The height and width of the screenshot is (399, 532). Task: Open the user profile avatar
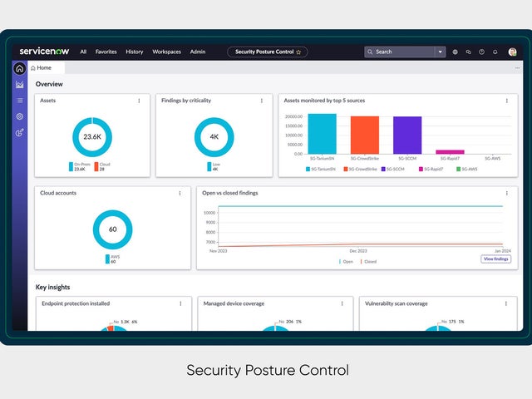pos(512,52)
